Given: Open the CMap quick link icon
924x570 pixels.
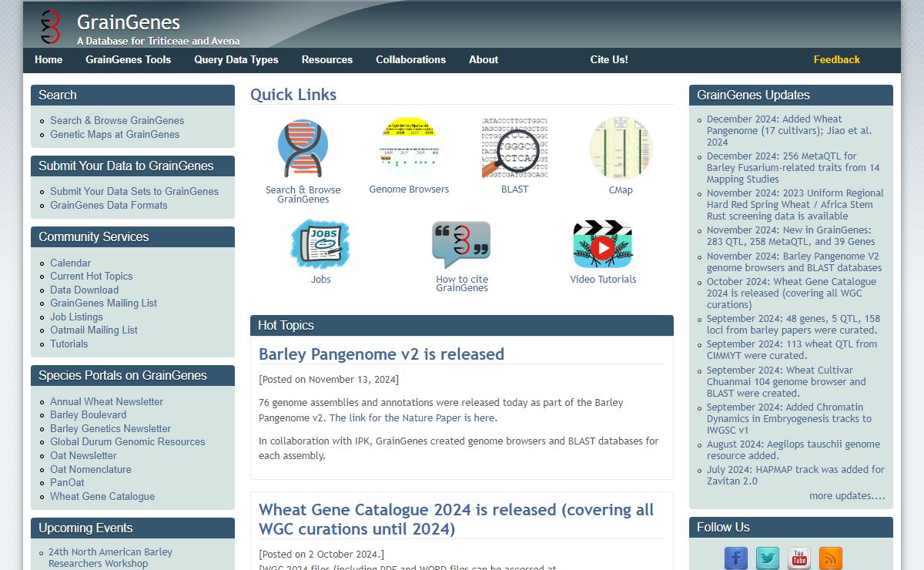Looking at the screenshot, I should coord(621,148).
